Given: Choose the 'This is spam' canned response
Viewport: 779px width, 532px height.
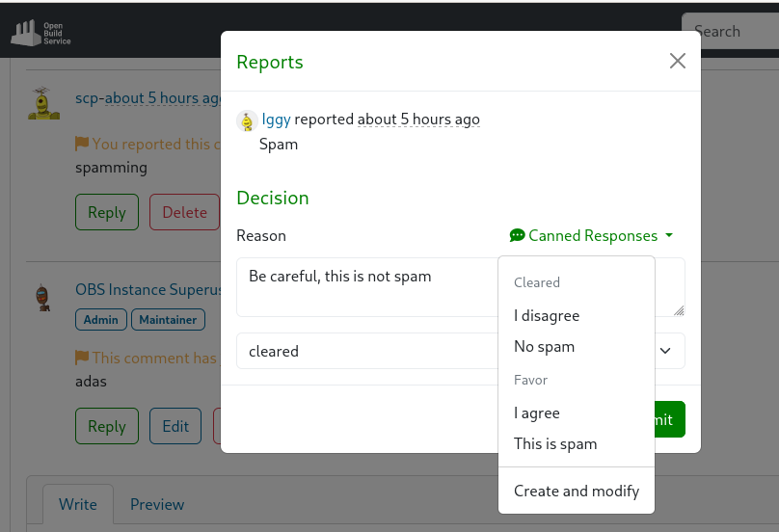Looking at the screenshot, I should [x=577, y=443].
